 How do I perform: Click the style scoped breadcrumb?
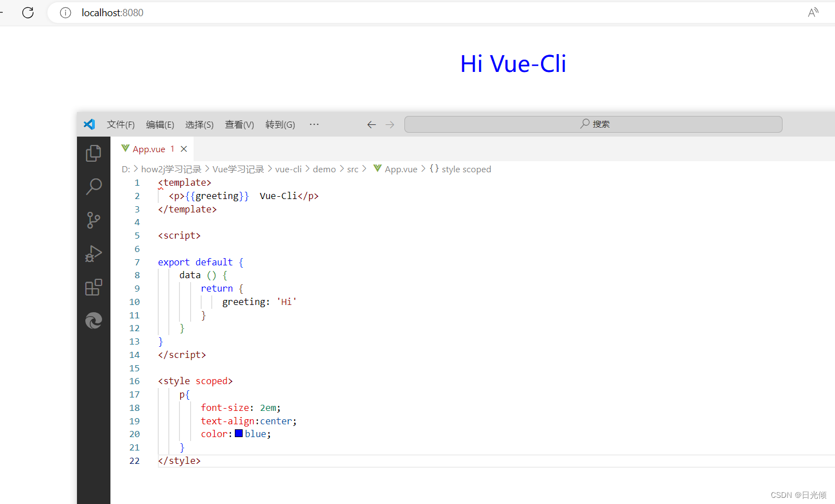click(460, 169)
